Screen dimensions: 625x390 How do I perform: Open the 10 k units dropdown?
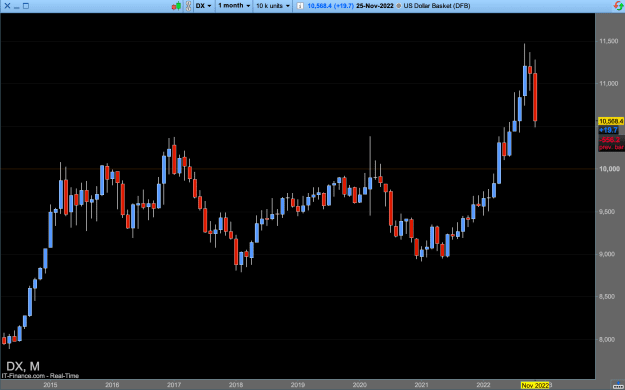click(x=273, y=6)
